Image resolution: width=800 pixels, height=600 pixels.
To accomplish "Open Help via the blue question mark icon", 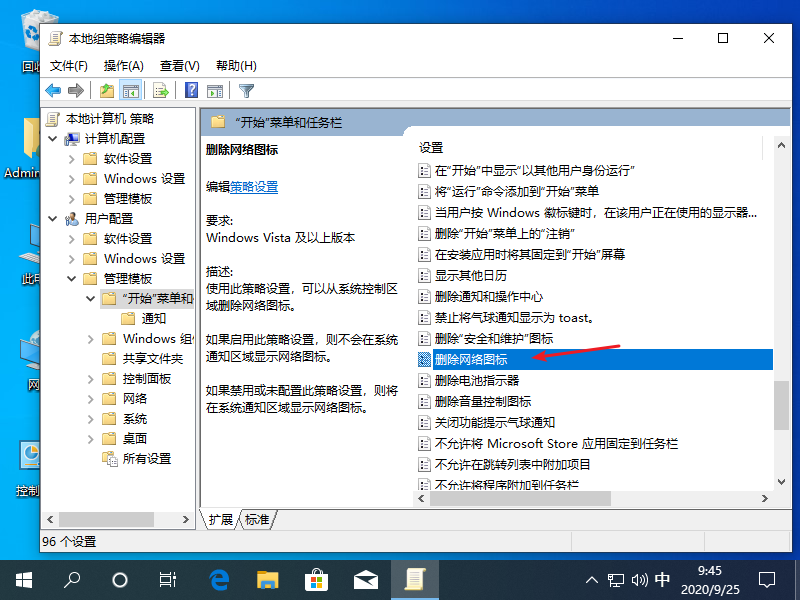I will point(190,90).
